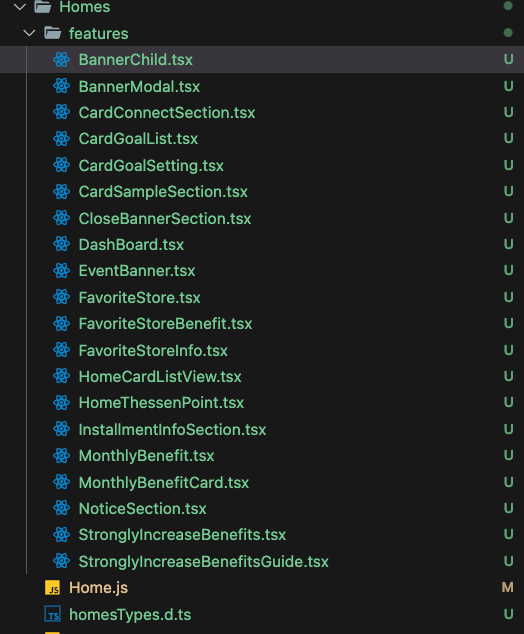This screenshot has width=524, height=634.
Task: Click the React icon beside BannerChild.tsx
Action: pos(61,59)
